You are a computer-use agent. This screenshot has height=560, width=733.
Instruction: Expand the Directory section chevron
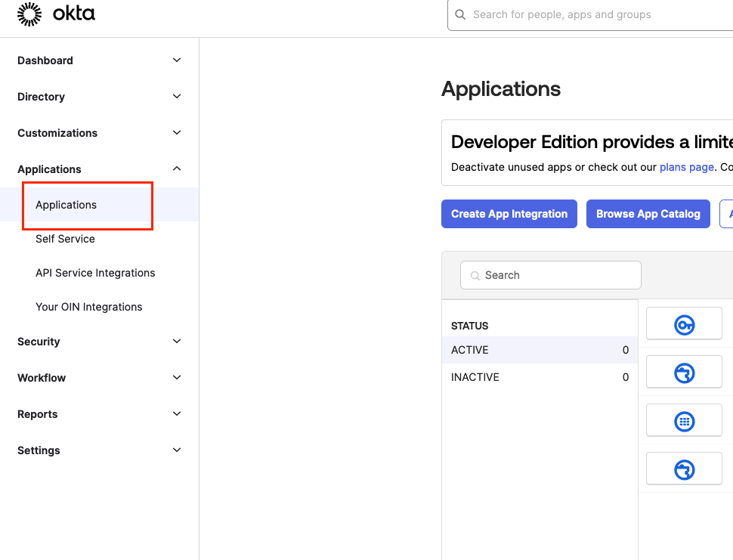coord(177,96)
